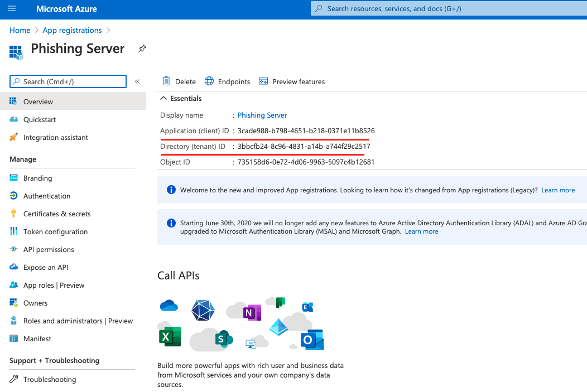Click the Excel icon under Call APIs

pos(170,337)
